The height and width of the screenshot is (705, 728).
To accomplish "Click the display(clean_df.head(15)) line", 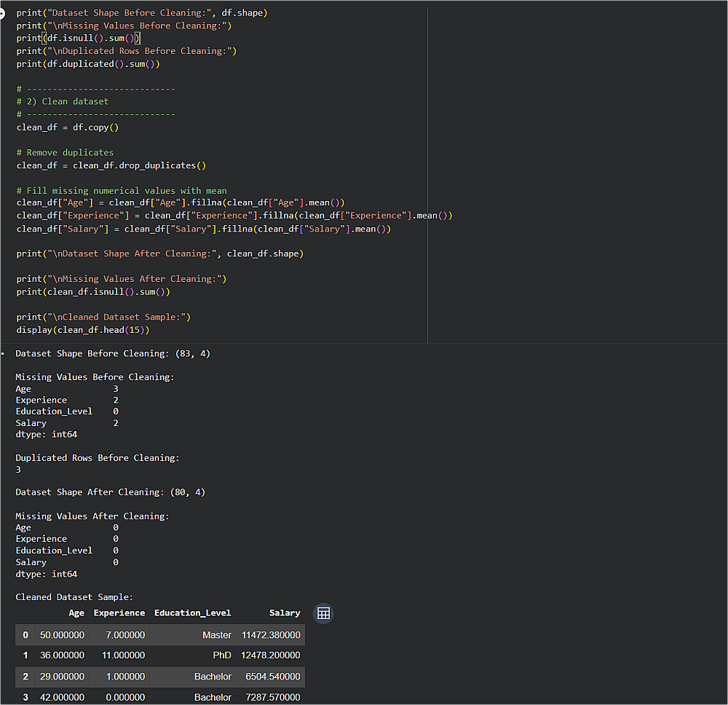I will (x=83, y=330).
